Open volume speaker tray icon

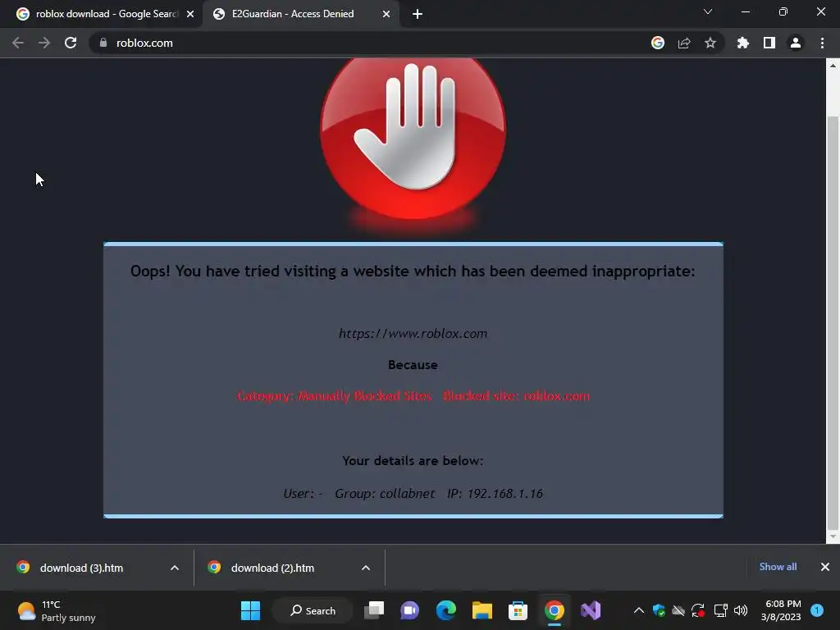(x=741, y=610)
